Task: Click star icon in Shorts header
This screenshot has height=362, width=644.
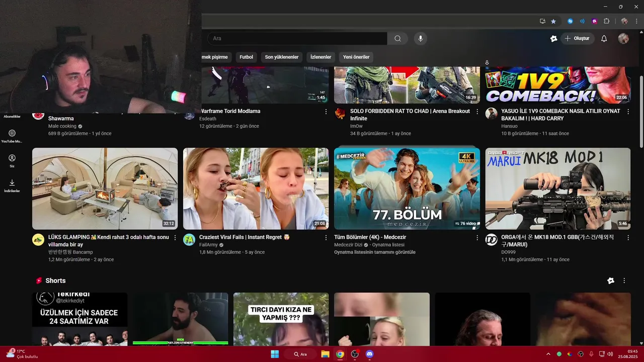Action: coord(611,281)
